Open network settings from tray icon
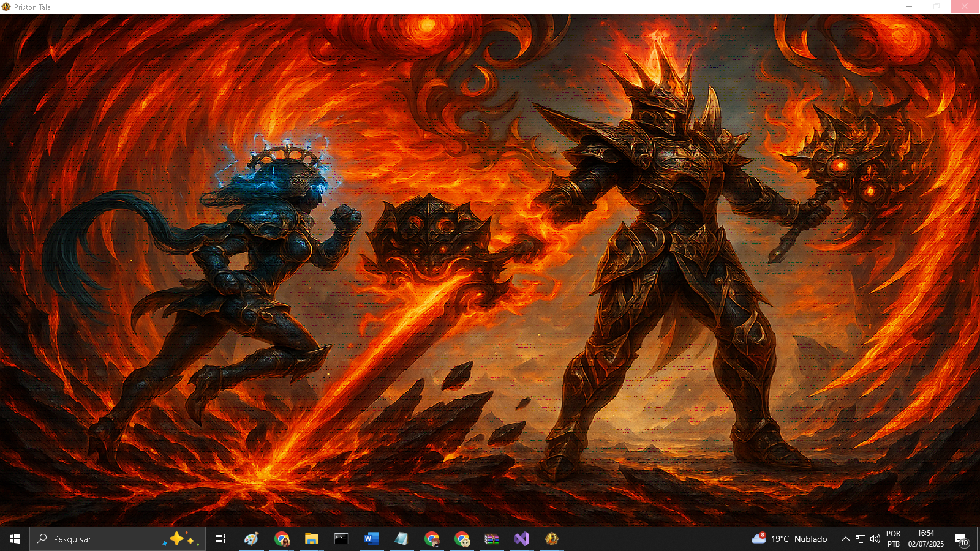This screenshot has width=980, height=551. coord(861,539)
